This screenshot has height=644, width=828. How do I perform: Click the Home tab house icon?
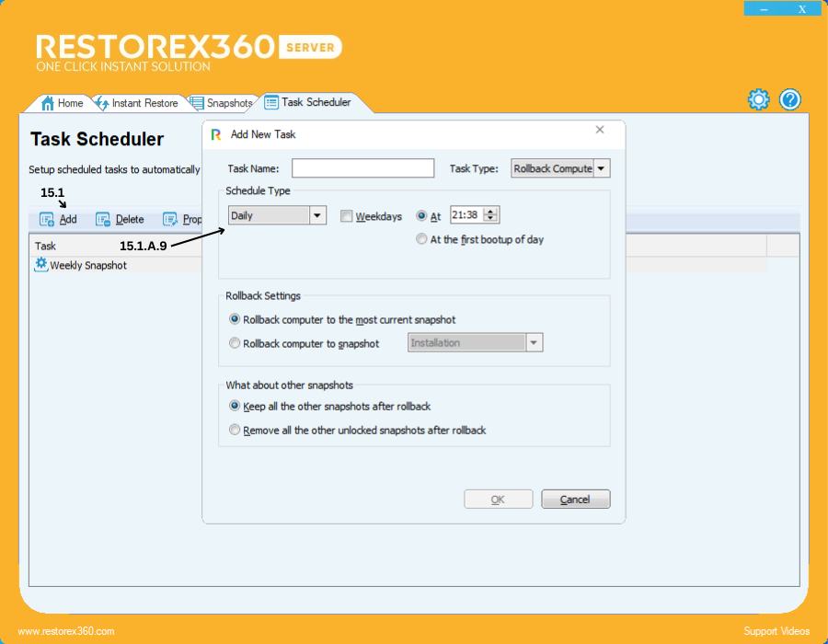click(x=48, y=103)
